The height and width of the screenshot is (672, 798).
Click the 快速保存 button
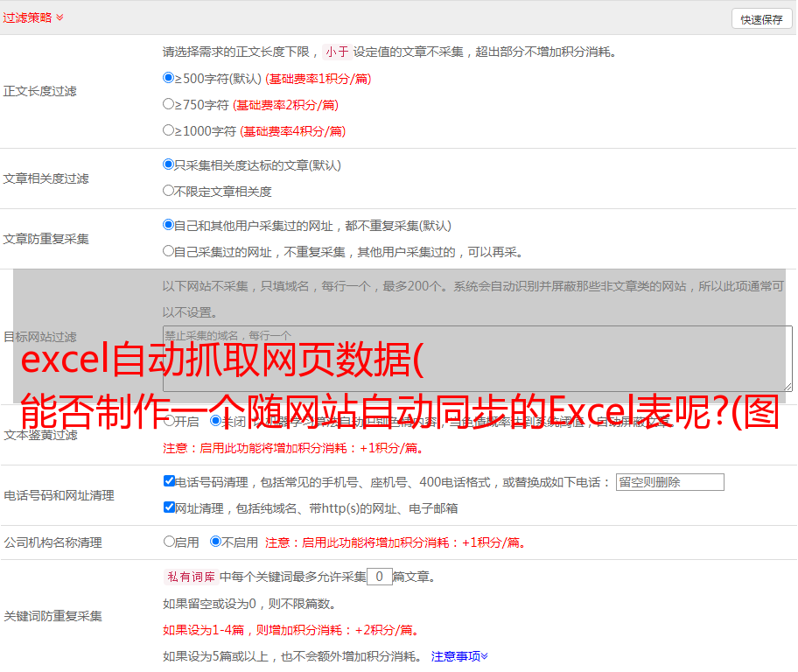click(761, 19)
